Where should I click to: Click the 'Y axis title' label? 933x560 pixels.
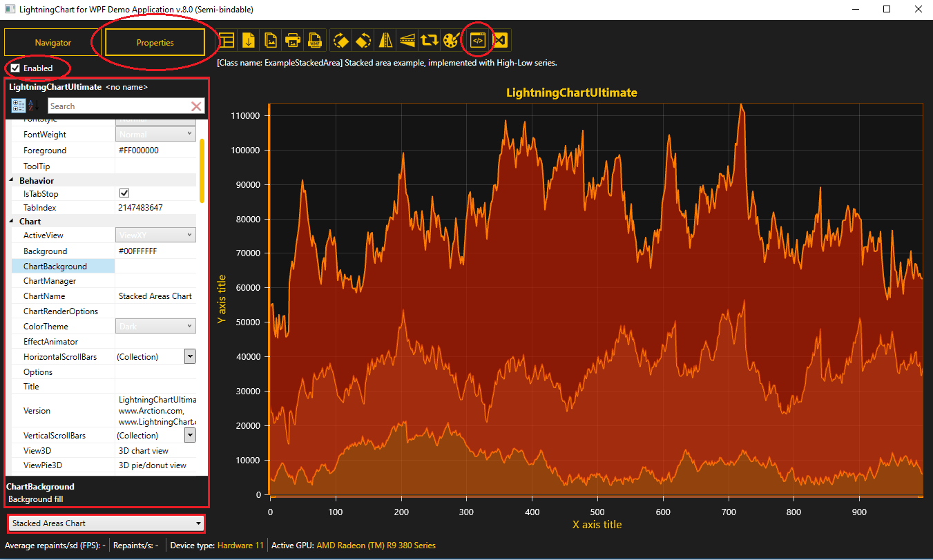point(222,299)
